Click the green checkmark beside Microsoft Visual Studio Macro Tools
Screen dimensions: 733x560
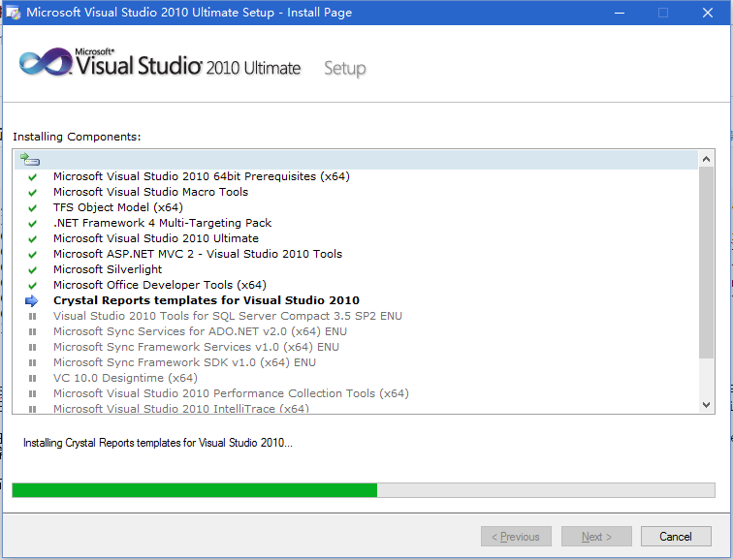pos(32,193)
